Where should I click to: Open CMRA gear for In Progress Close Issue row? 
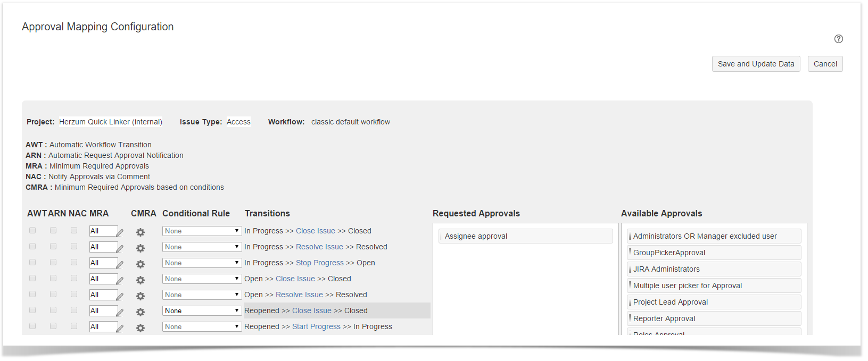coord(140,232)
